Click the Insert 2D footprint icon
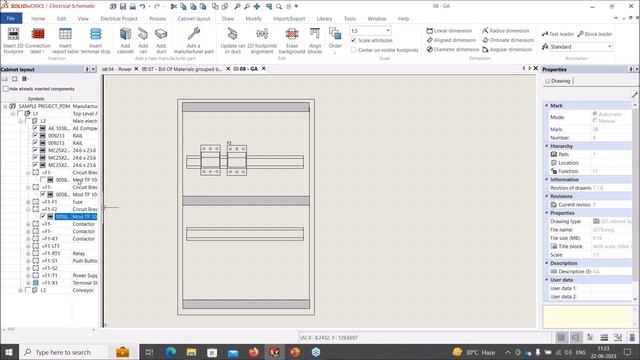 [x=13, y=34]
